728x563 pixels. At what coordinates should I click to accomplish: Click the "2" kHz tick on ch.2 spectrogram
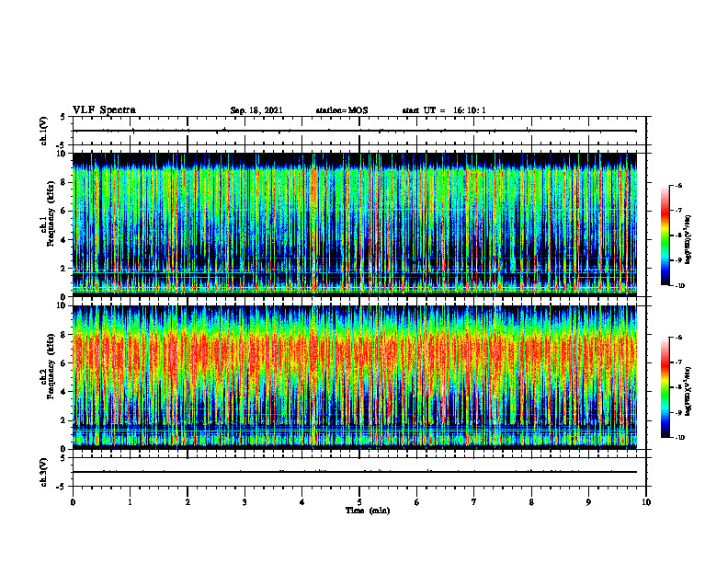coord(64,420)
